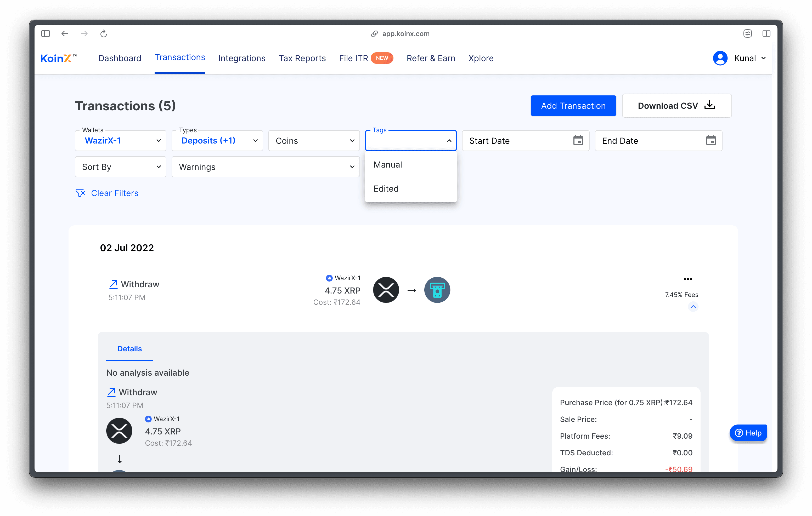
Task: Click the 7.45% Fees label
Action: tap(681, 295)
